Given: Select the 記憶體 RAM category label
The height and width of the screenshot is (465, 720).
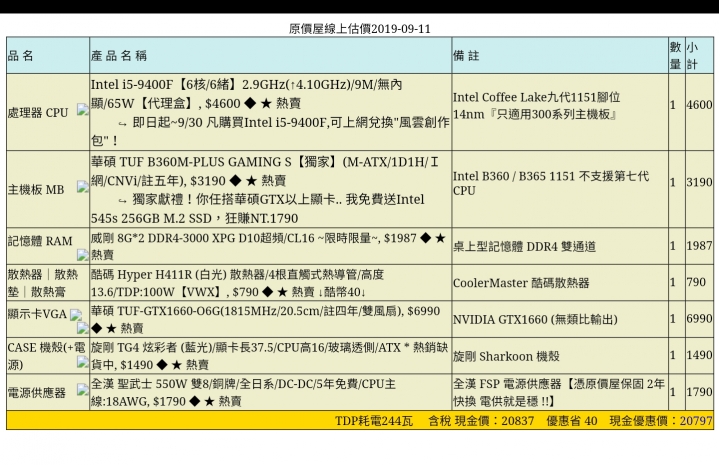Looking at the screenshot, I should [x=40, y=241].
